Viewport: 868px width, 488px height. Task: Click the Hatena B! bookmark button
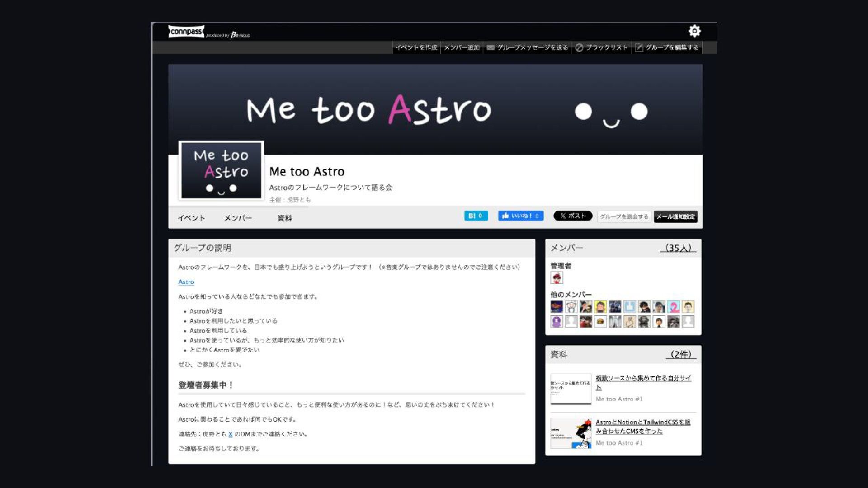[x=476, y=216]
